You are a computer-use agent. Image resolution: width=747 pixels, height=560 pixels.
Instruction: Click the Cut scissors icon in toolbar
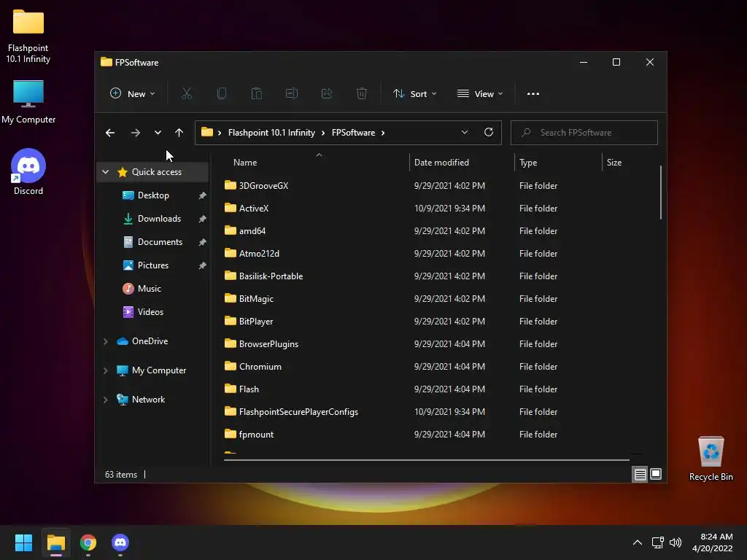tap(186, 94)
